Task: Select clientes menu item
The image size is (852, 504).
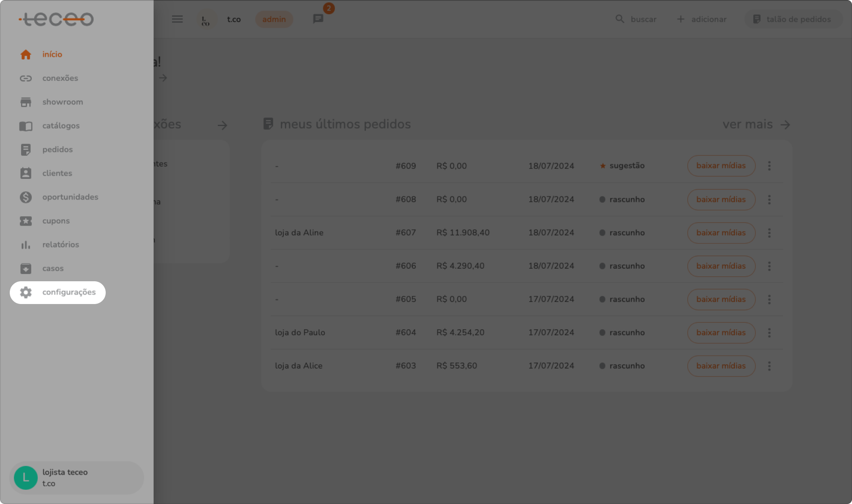Action: pos(57,173)
